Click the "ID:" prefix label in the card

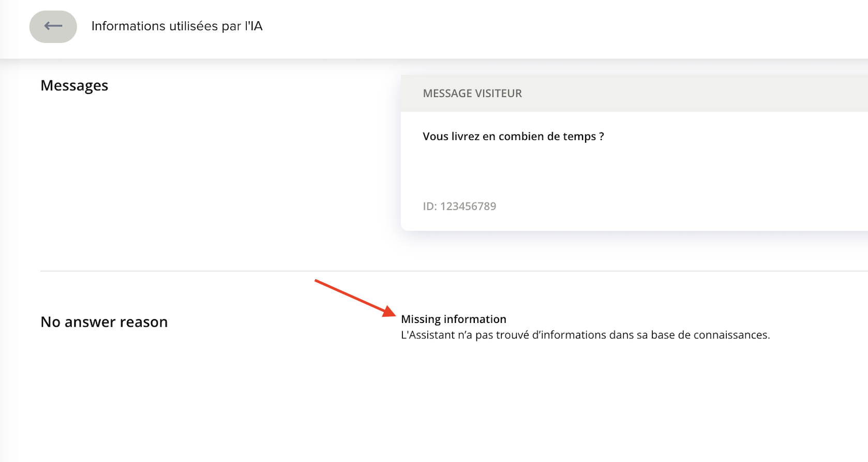(x=430, y=206)
